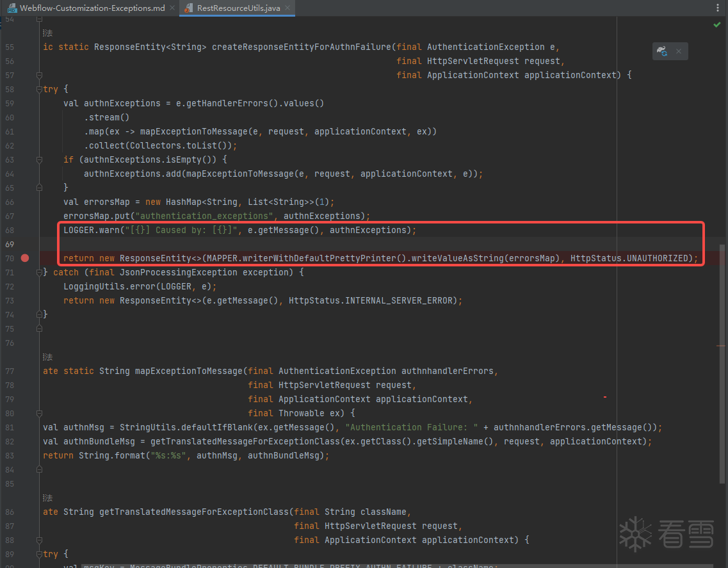Click createResponseEntityForAuthnFailure method name

point(302,47)
